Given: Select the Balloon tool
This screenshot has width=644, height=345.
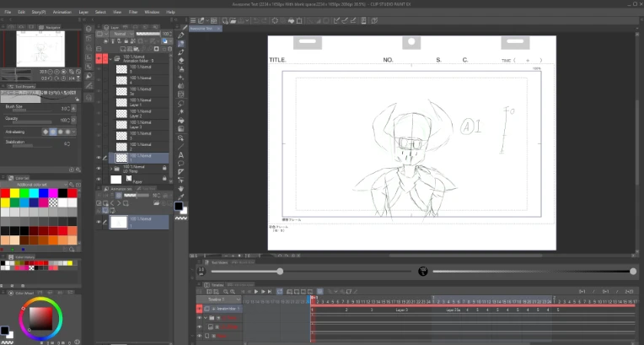Looking at the screenshot, I should click(181, 164).
